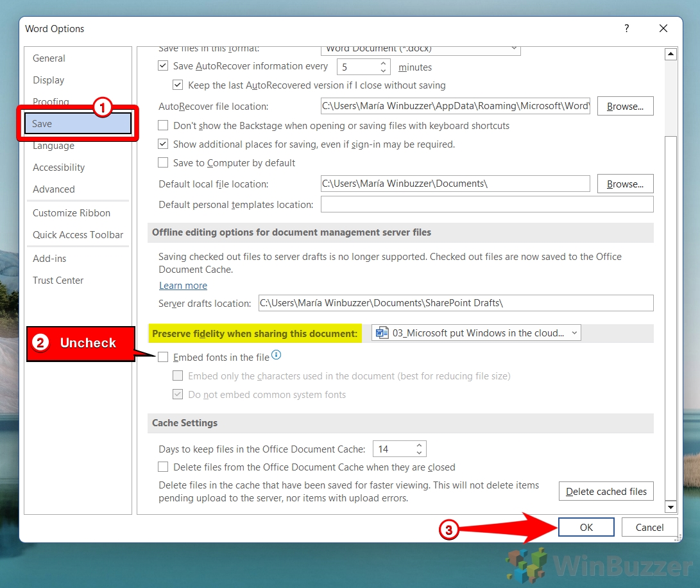Viewport: 700px width, 588px height.
Task: Click the Word document icon in fidelity dropdown
Action: [x=382, y=333]
